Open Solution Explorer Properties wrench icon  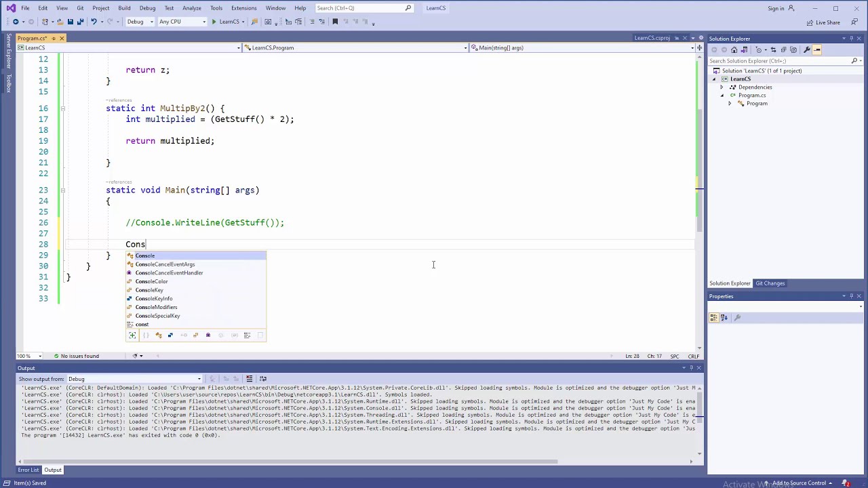click(x=807, y=49)
